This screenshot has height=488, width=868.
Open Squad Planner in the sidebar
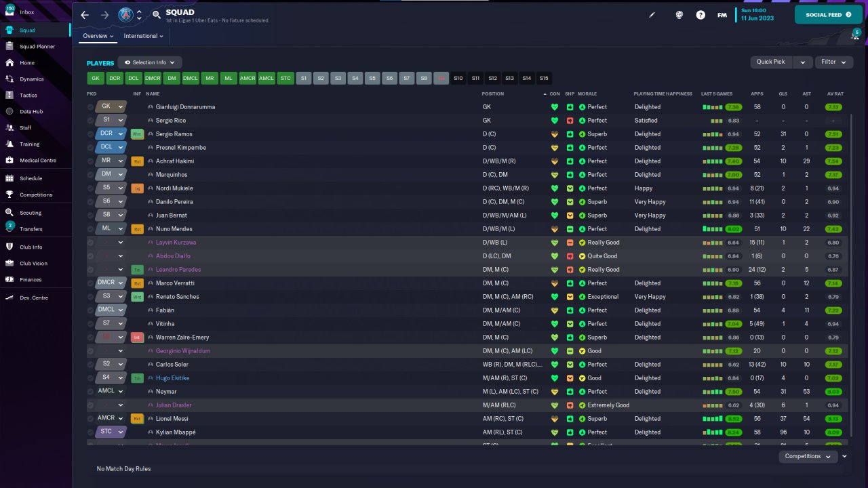coord(37,47)
